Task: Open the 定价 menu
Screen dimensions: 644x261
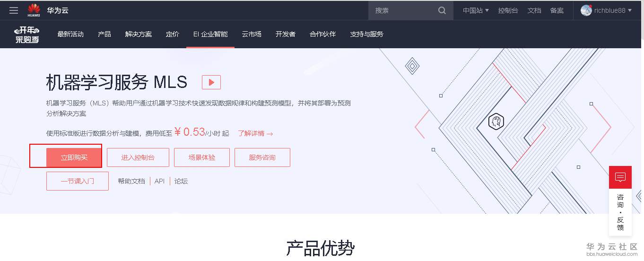Action: pos(173,34)
